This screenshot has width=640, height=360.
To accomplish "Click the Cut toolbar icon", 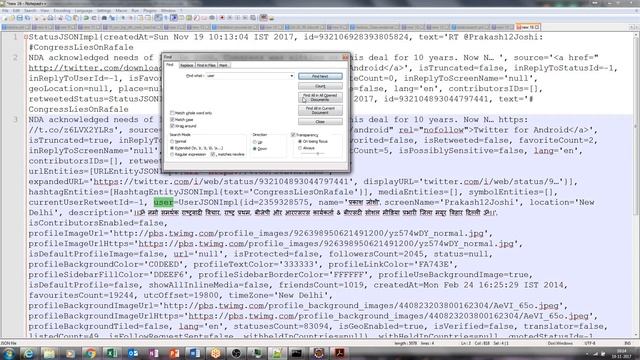I will click(60, 18).
